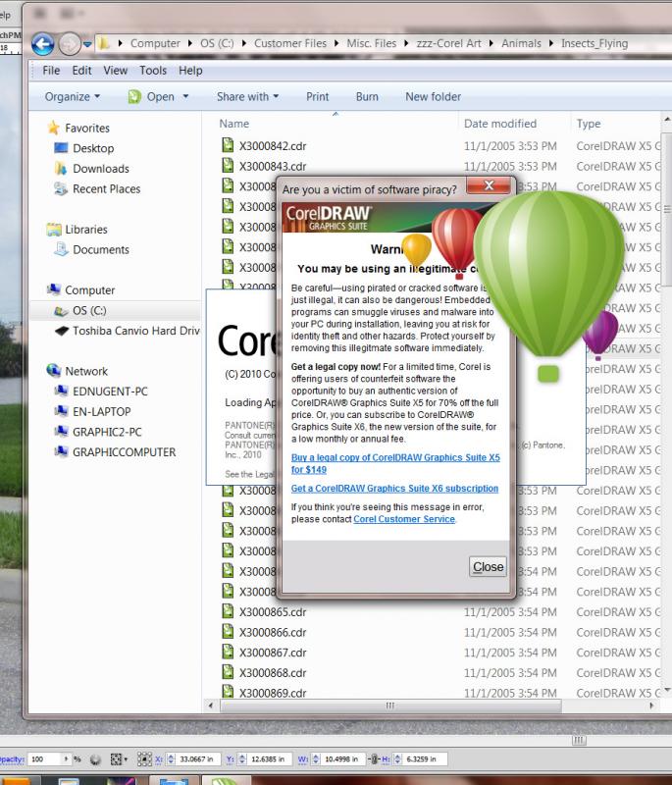
Task: Click the opacity value field
Action: (44, 759)
